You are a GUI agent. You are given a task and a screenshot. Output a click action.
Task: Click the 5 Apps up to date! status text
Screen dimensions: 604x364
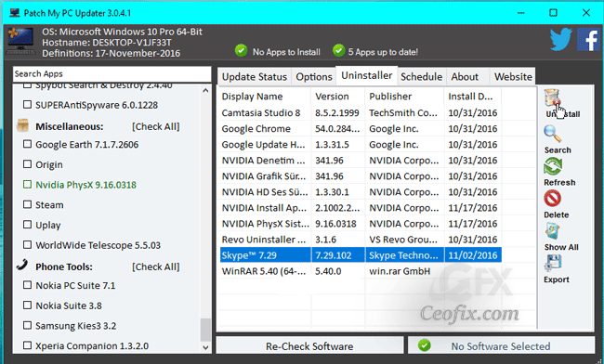(x=383, y=52)
